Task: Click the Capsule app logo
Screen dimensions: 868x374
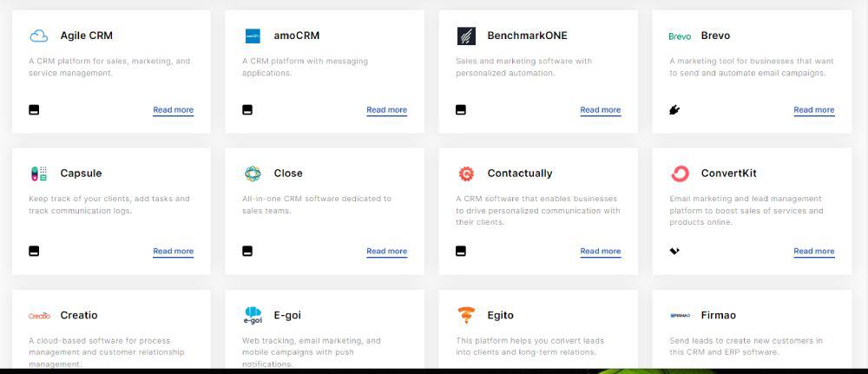Action: coord(39,174)
